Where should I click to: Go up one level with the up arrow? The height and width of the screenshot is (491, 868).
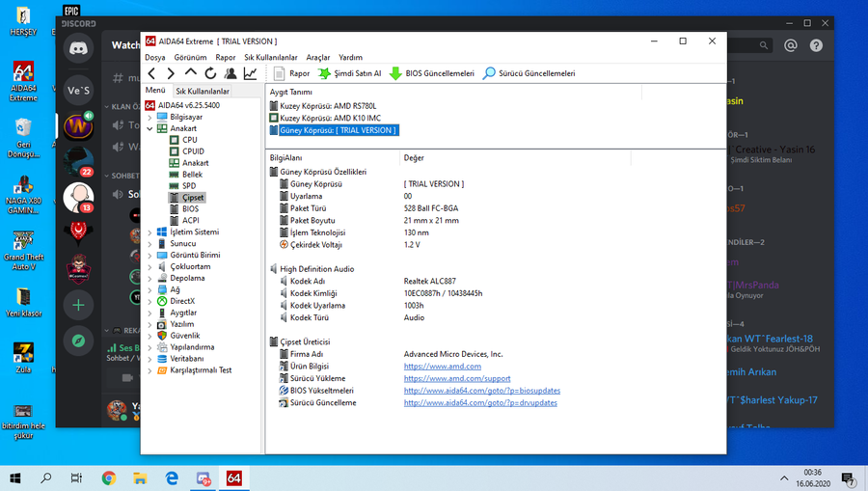click(190, 73)
